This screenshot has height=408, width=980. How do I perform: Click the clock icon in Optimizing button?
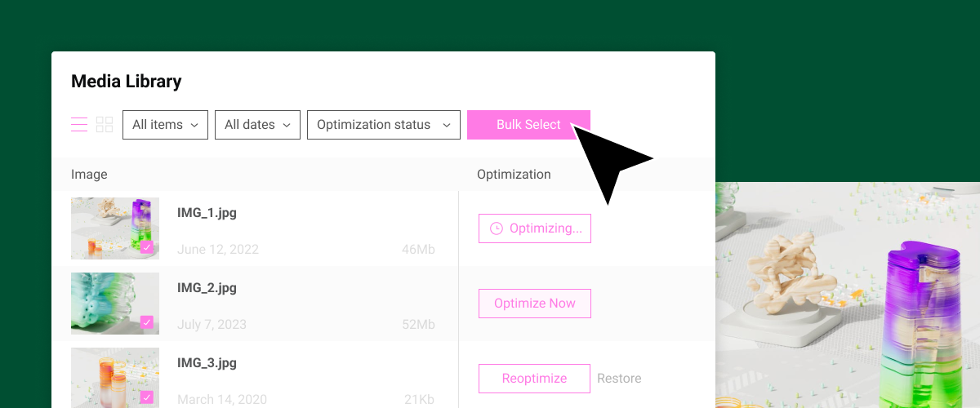496,228
